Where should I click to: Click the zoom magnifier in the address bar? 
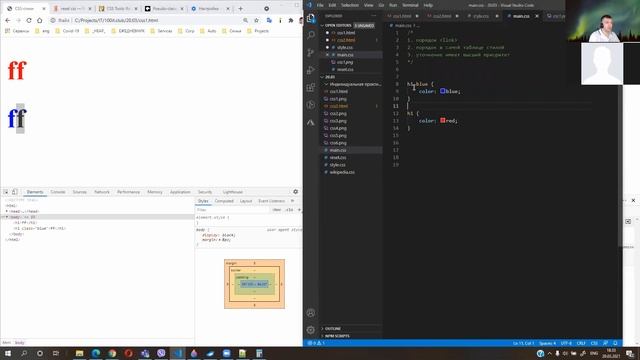(x=245, y=20)
